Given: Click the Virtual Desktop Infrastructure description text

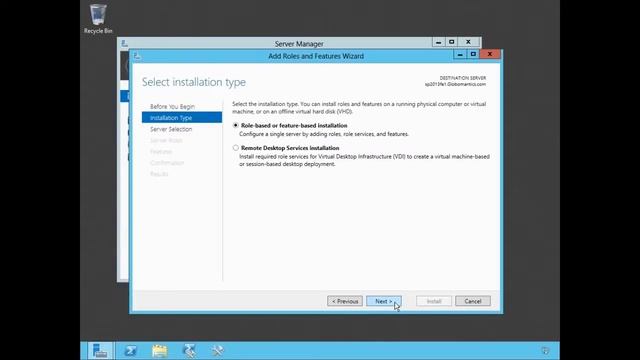Looking at the screenshot, I should point(364,160).
